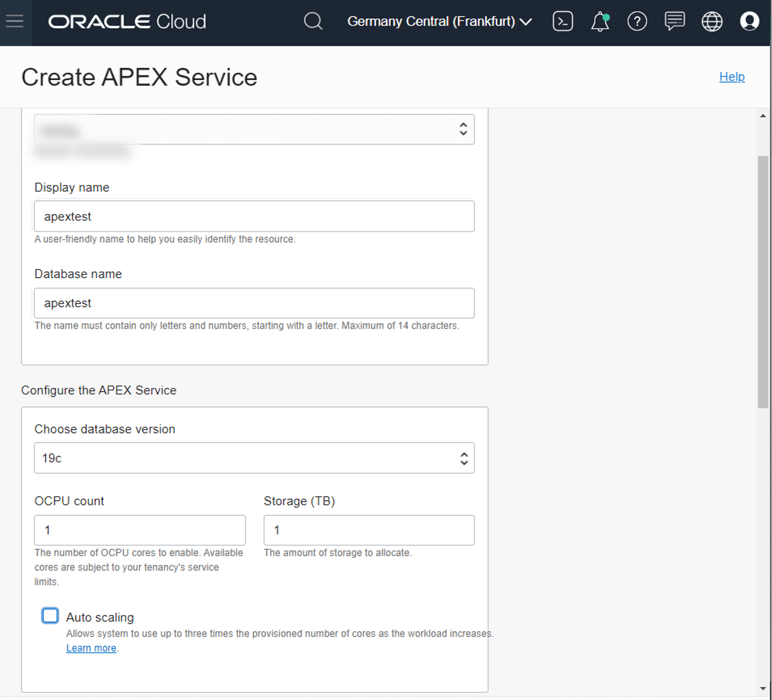Click the Configure the APEX Service heading
Image resolution: width=772 pixels, height=700 pixels.
99,390
